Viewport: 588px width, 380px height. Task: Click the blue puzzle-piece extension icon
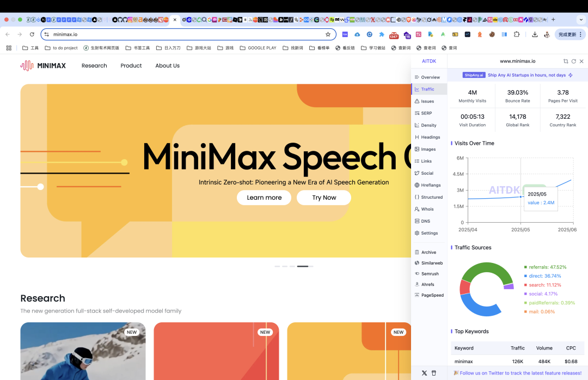381,34
